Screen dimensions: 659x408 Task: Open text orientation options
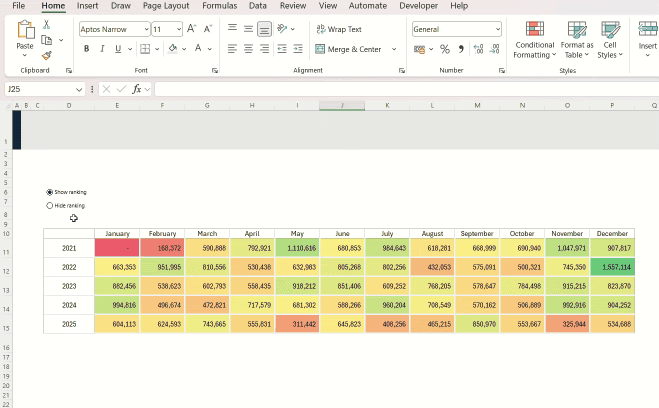coord(282,29)
